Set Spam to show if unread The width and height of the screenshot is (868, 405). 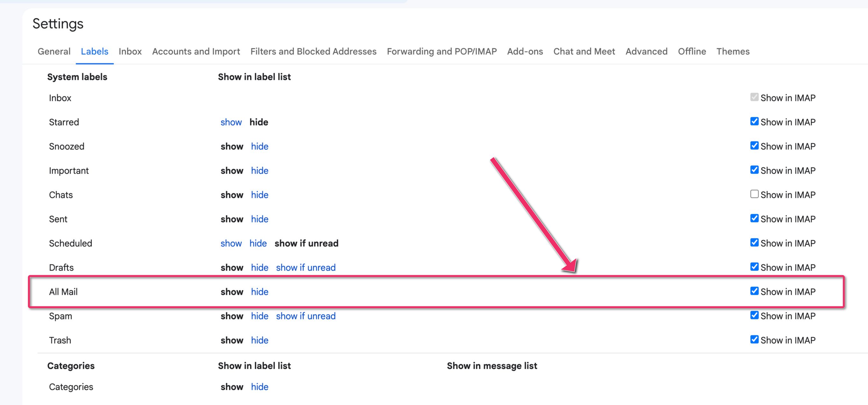305,316
